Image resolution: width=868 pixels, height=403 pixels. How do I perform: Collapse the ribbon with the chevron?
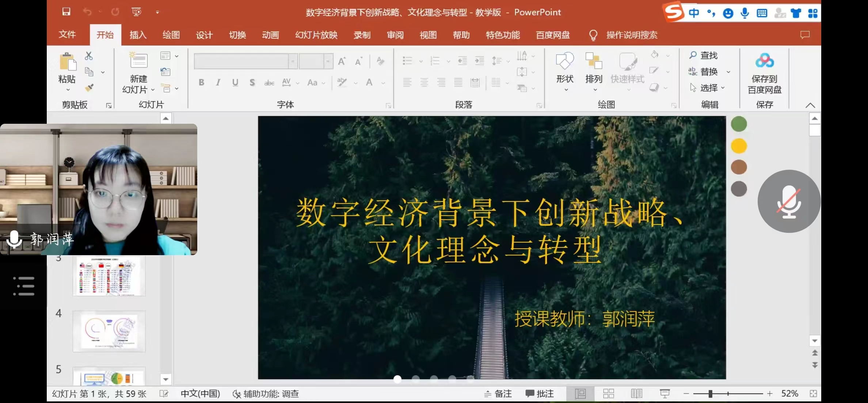point(810,105)
